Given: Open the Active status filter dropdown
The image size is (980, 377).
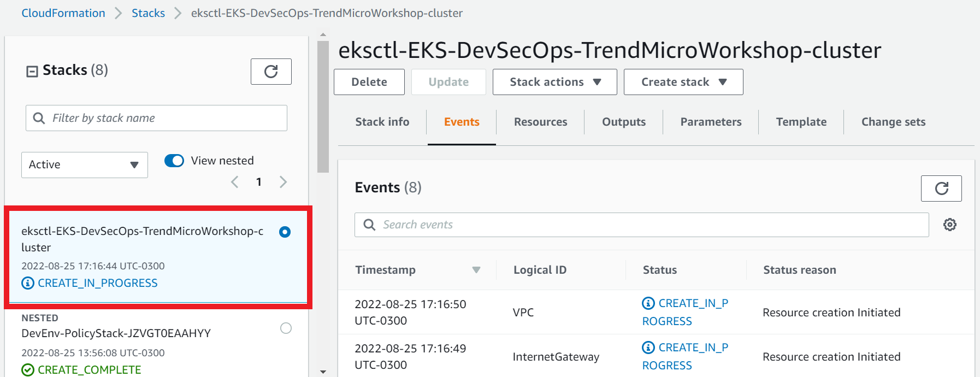Looking at the screenshot, I should coord(85,165).
